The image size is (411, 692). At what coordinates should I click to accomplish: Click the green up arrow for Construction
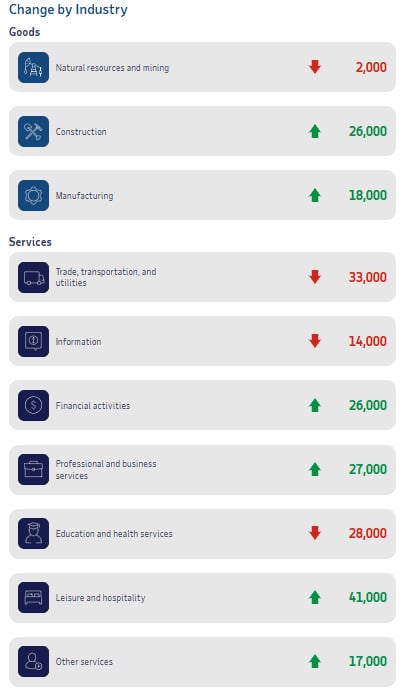[315, 131]
